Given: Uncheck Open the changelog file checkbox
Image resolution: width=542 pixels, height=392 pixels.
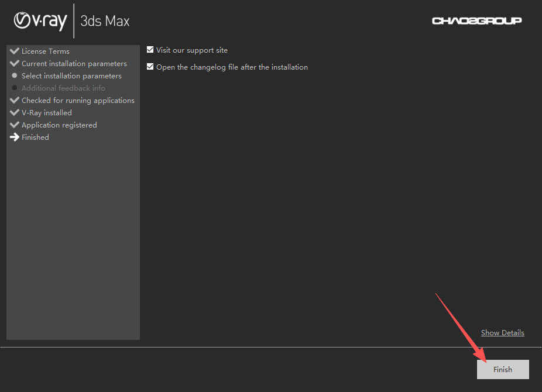Looking at the screenshot, I should (150, 67).
